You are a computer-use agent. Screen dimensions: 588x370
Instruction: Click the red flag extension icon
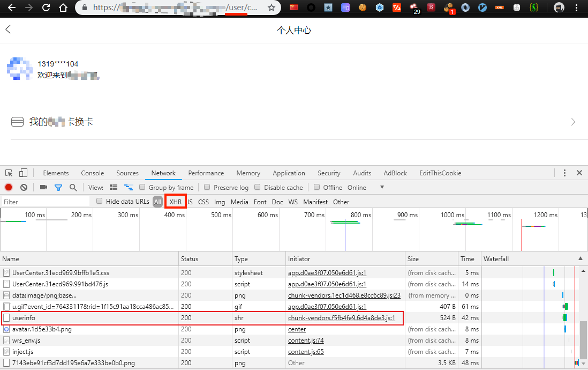[x=294, y=7]
